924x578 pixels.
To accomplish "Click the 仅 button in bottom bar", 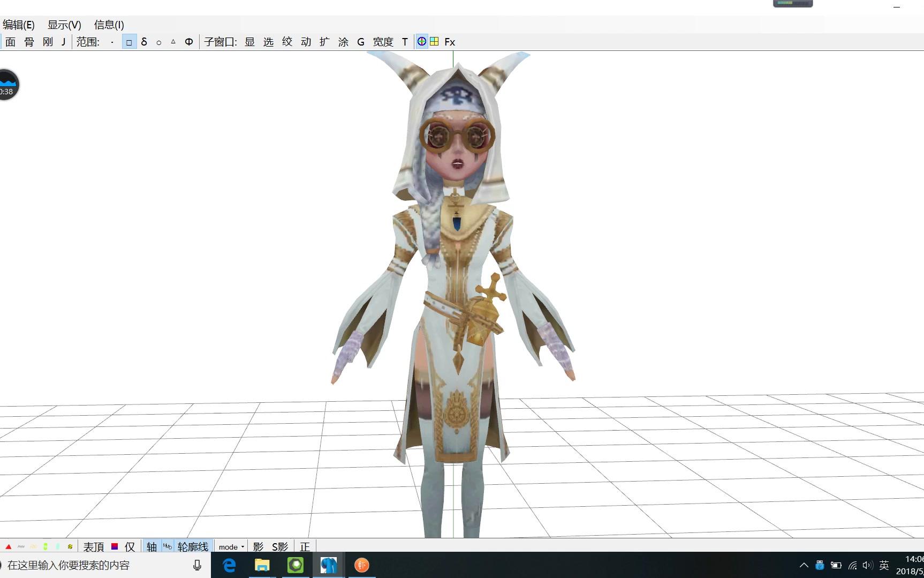I will coord(129,546).
